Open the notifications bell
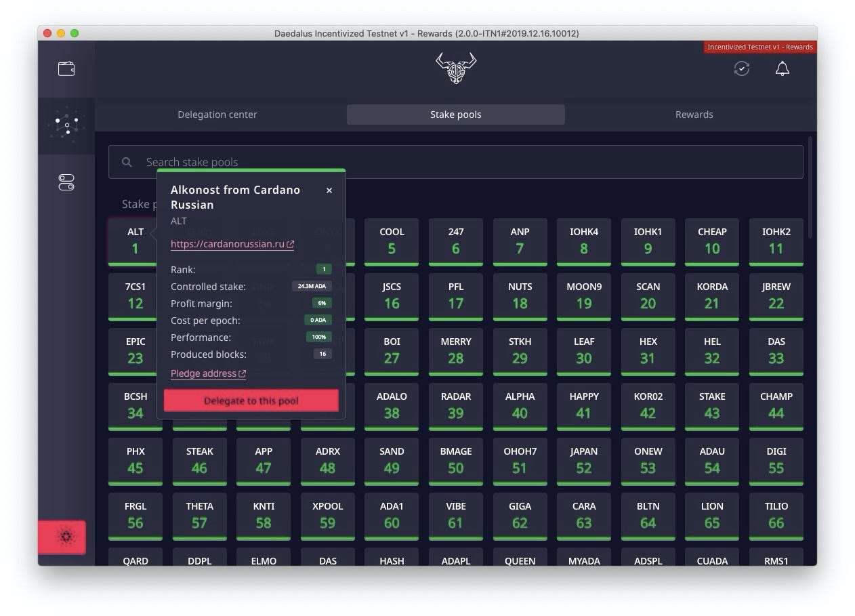 click(x=783, y=68)
